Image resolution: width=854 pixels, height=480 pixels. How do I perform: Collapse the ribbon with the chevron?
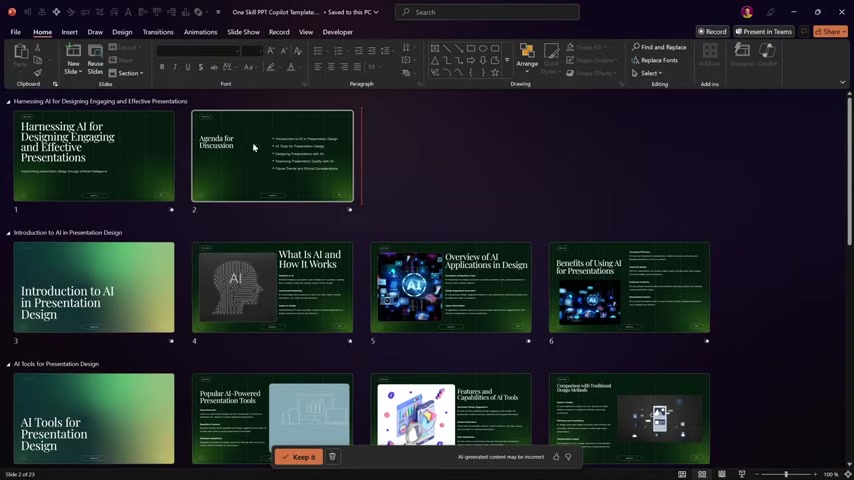point(843,83)
